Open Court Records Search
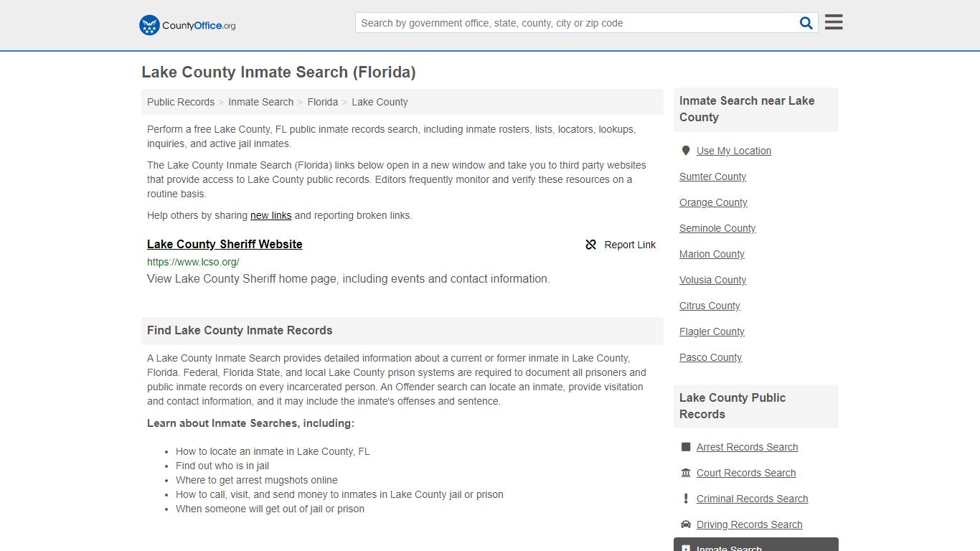The image size is (980, 551). [x=746, y=473]
